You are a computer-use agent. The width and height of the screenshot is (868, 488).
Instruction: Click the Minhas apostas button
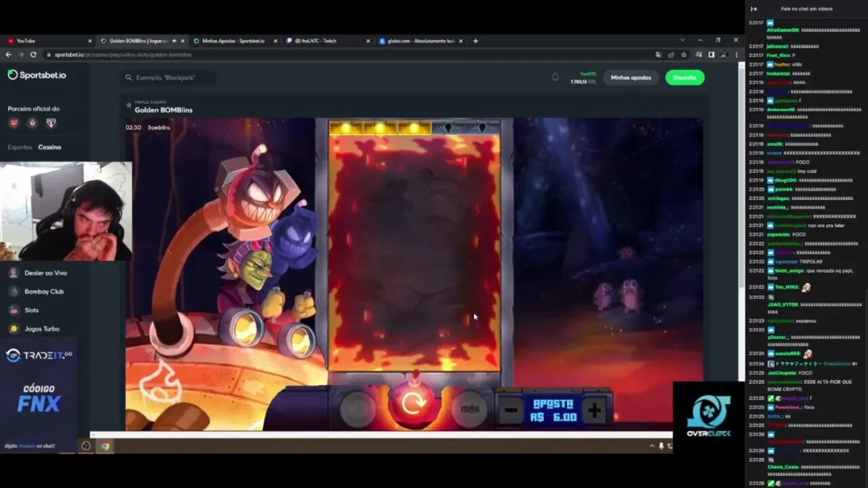pyautogui.click(x=631, y=77)
